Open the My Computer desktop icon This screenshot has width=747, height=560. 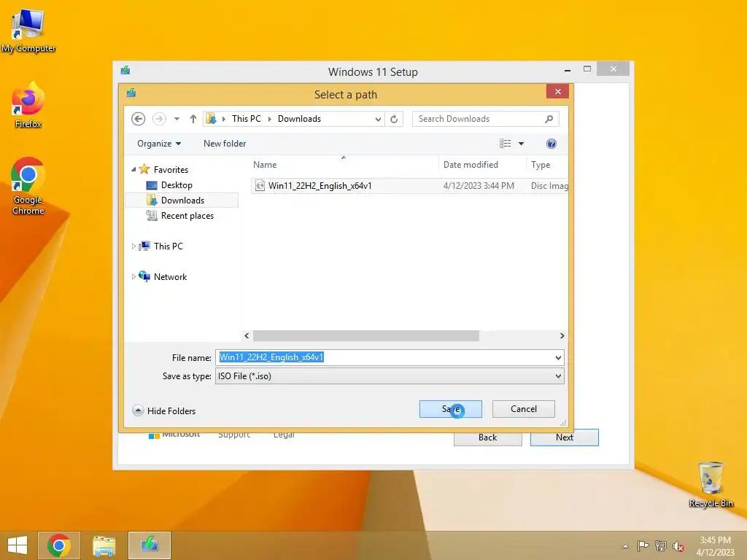tap(28, 29)
